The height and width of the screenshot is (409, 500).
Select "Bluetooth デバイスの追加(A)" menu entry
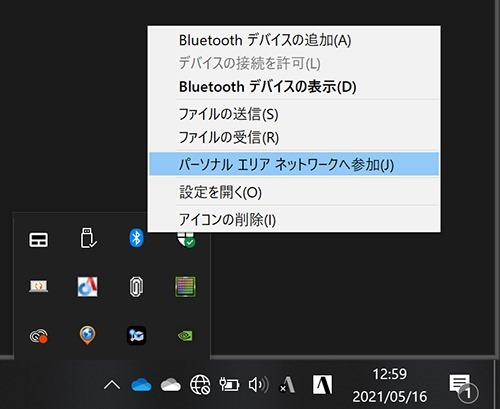coord(294,40)
